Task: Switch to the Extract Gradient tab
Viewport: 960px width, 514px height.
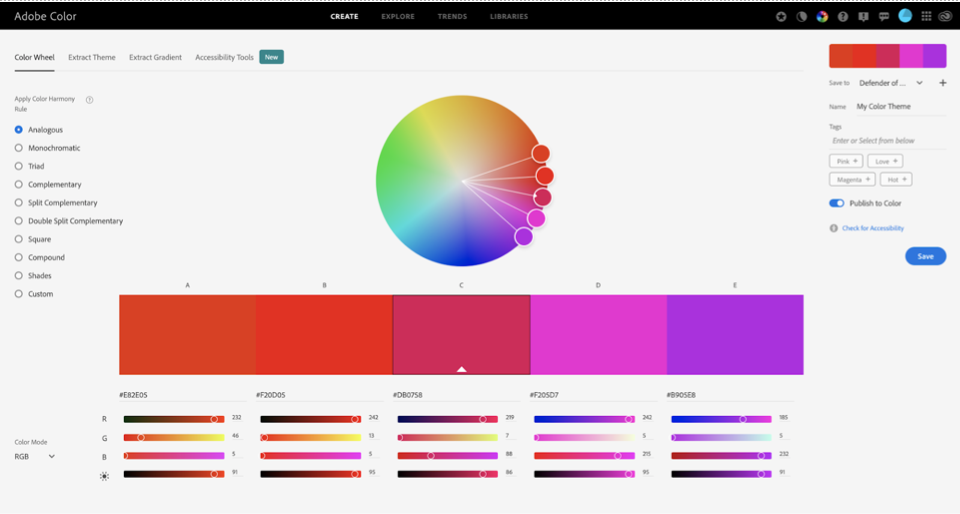Action: click(x=156, y=58)
